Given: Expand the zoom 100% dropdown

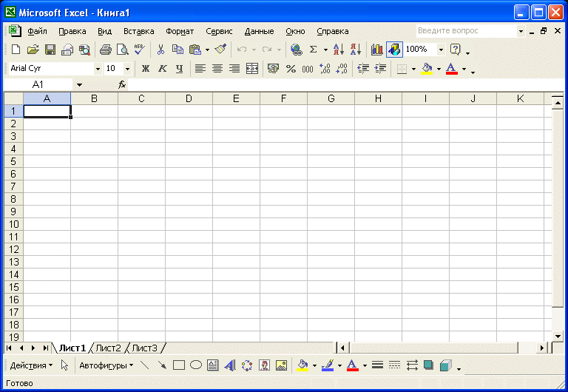Looking at the screenshot, I should pos(441,50).
